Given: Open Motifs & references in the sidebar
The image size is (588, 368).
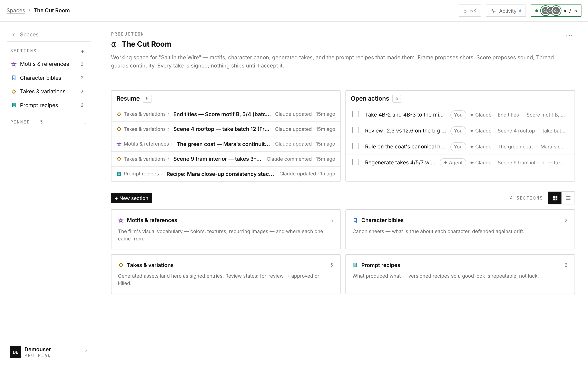Looking at the screenshot, I should coord(49,64).
